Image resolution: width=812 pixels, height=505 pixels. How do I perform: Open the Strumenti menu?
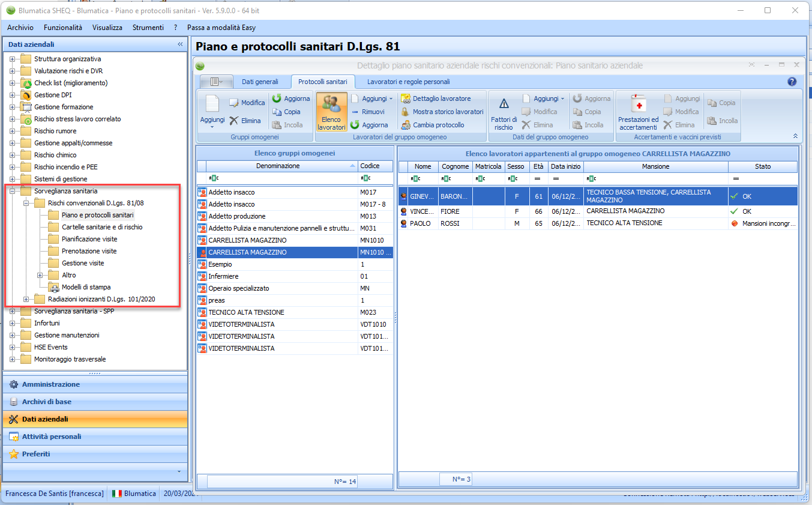click(x=148, y=28)
